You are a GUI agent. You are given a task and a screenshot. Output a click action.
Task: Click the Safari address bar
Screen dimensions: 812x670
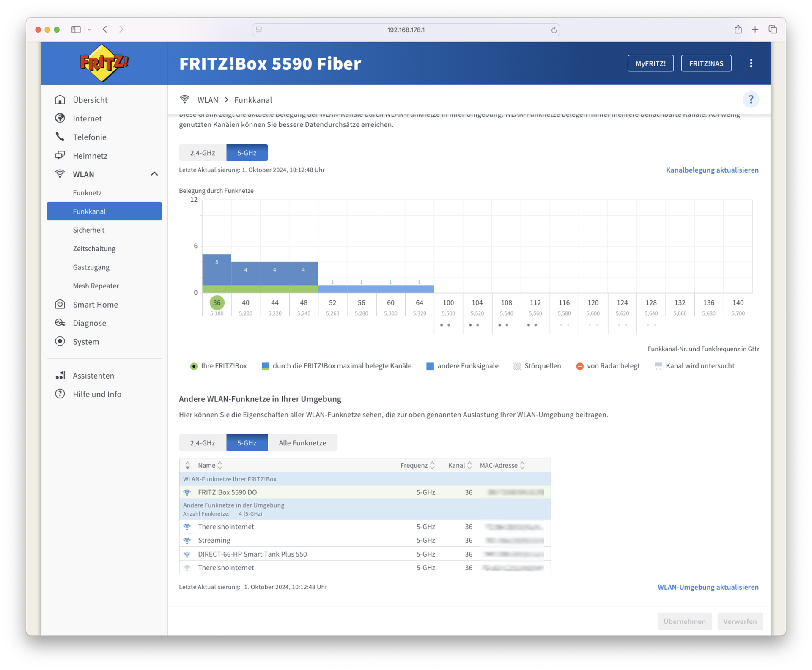click(x=406, y=30)
